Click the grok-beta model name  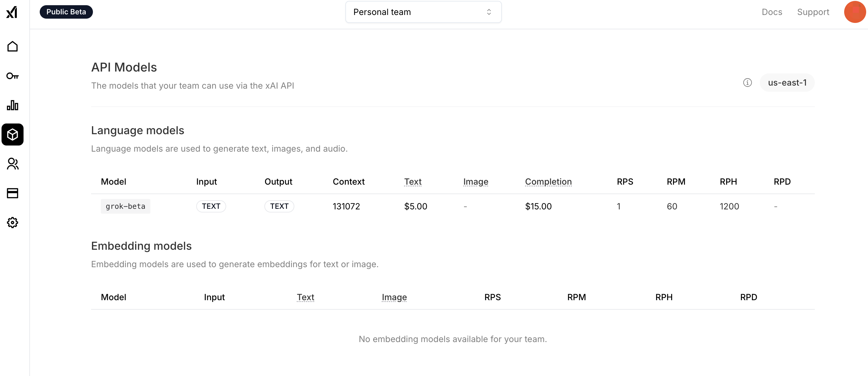[125, 206]
